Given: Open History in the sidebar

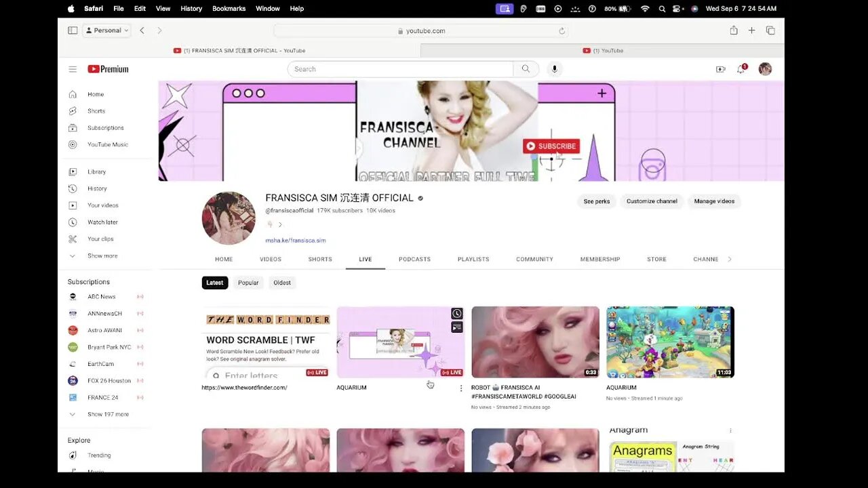Looking at the screenshot, I should pos(97,188).
